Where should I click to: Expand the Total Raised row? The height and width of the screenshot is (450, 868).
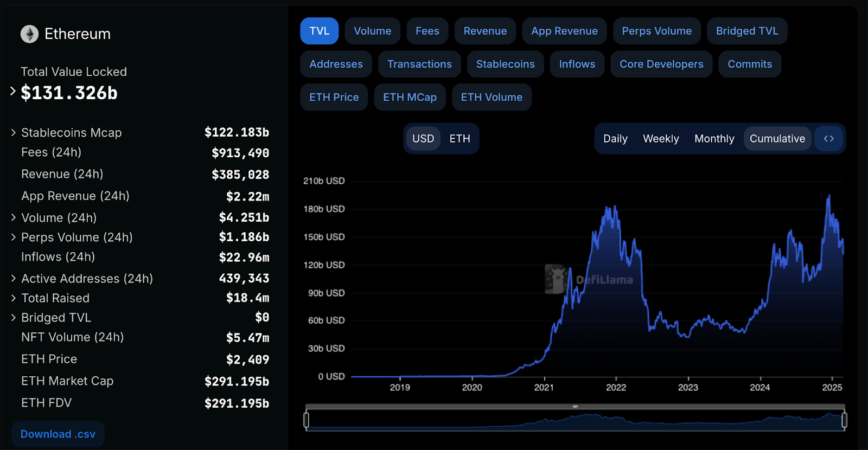pyautogui.click(x=14, y=298)
